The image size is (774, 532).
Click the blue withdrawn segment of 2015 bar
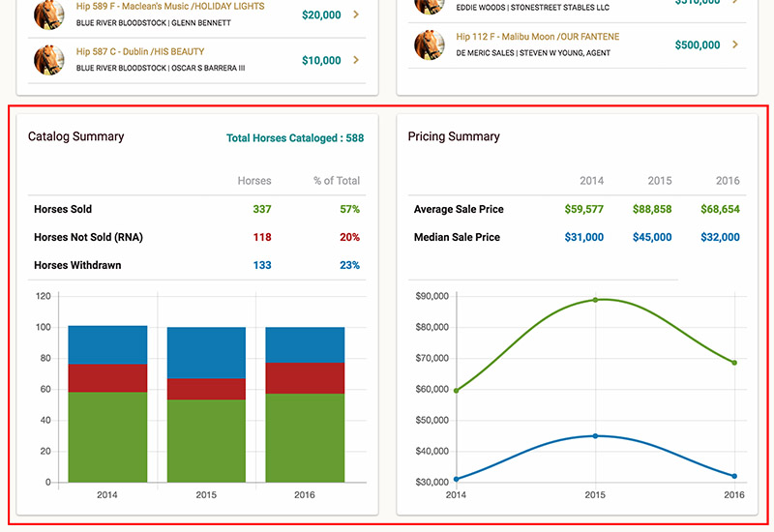[x=206, y=353]
